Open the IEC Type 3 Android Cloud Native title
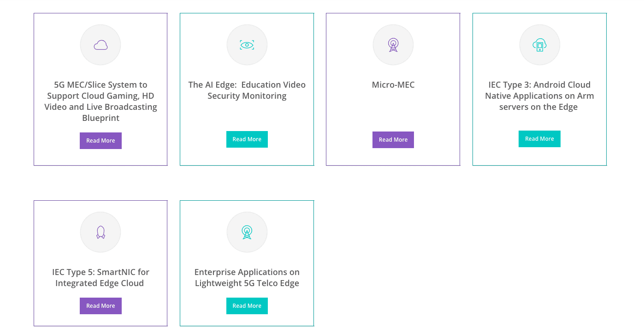This screenshot has width=644, height=335. pos(539,96)
